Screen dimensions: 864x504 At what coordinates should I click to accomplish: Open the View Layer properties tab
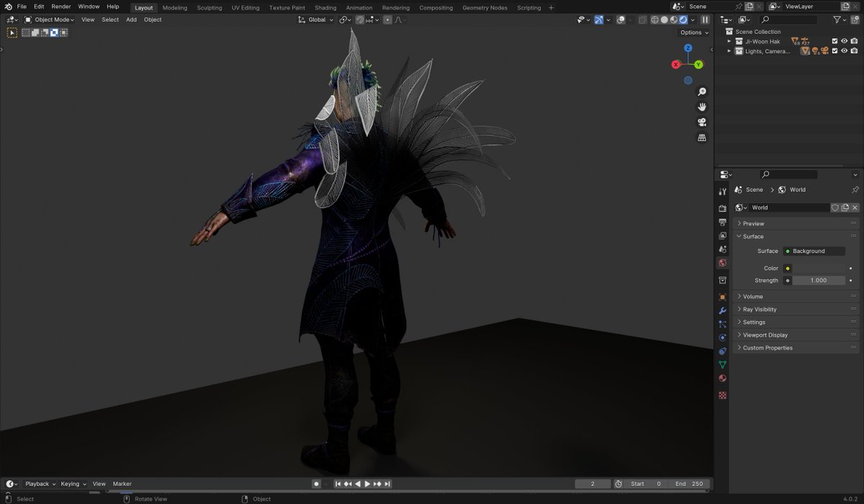[x=722, y=235]
